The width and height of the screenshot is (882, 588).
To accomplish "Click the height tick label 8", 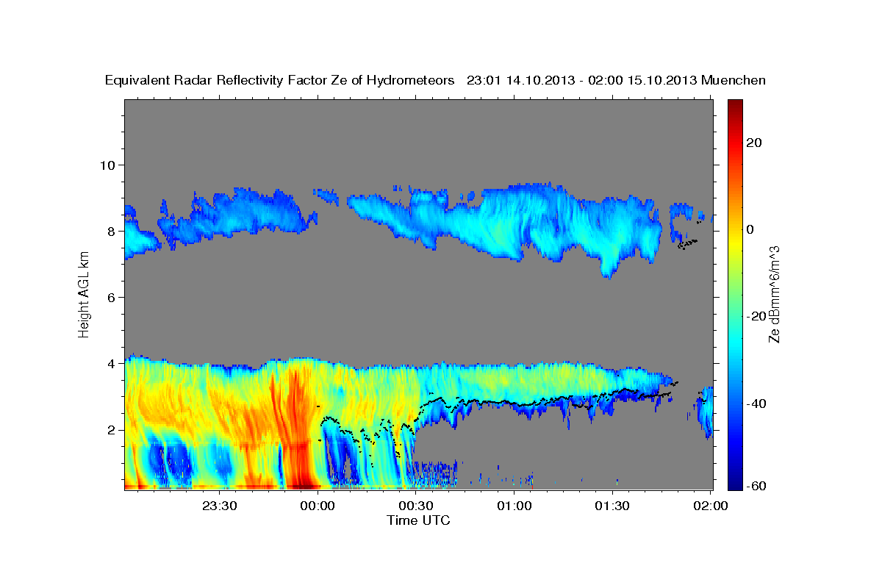I will (112, 231).
